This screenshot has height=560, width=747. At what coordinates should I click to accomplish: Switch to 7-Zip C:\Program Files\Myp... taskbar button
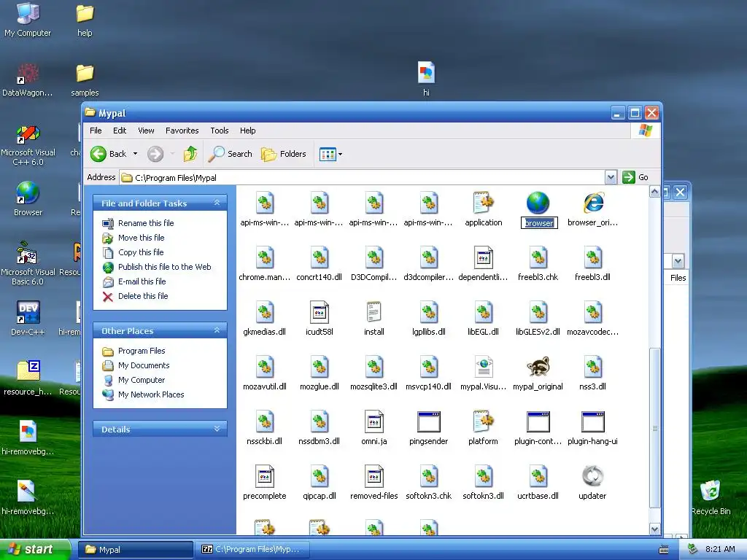[x=252, y=550]
